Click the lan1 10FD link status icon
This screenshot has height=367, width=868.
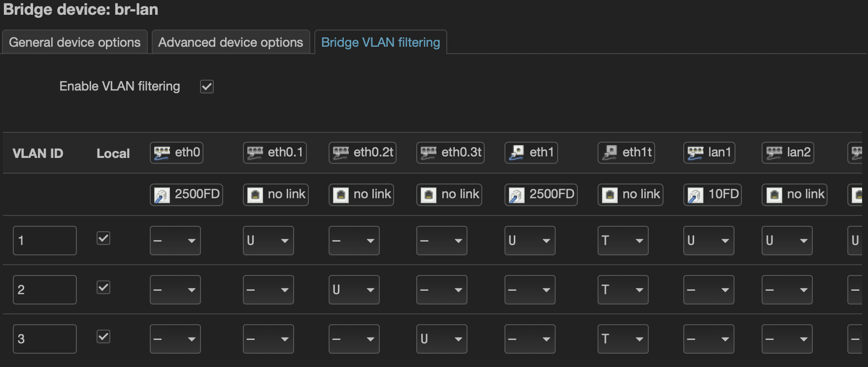coord(695,195)
